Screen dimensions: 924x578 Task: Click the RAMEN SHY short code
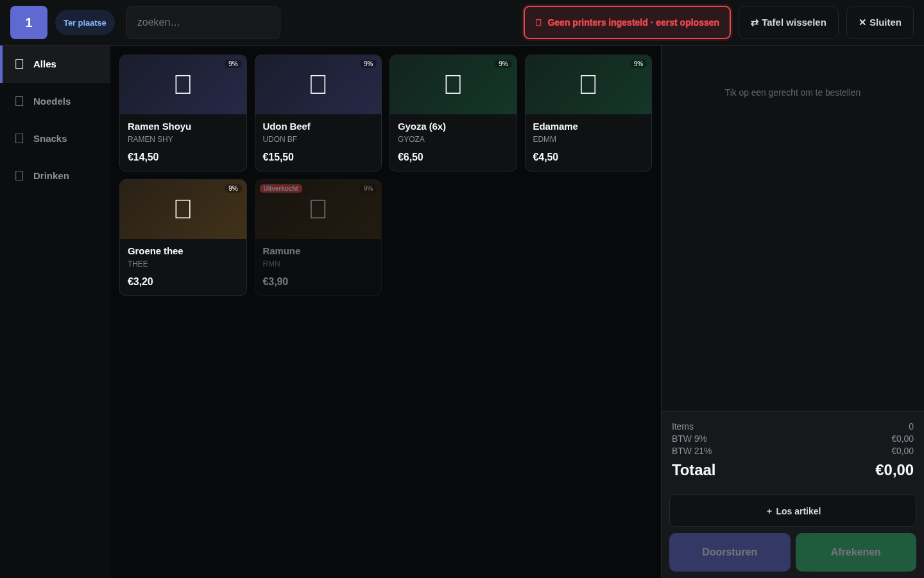tap(150, 139)
